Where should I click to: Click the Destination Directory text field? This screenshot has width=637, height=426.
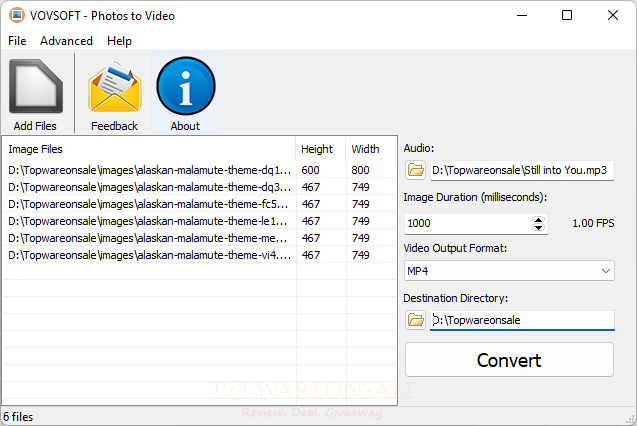pos(522,320)
